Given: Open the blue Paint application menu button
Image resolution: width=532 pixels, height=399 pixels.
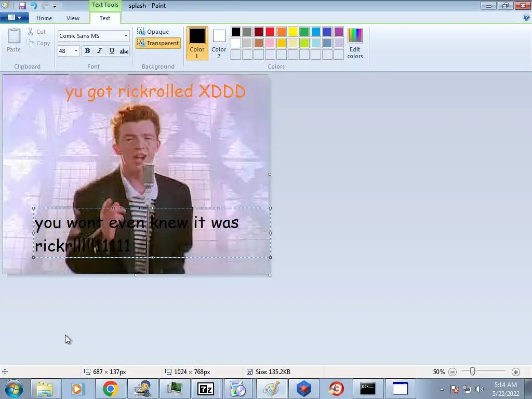Looking at the screenshot, I should [x=14, y=18].
